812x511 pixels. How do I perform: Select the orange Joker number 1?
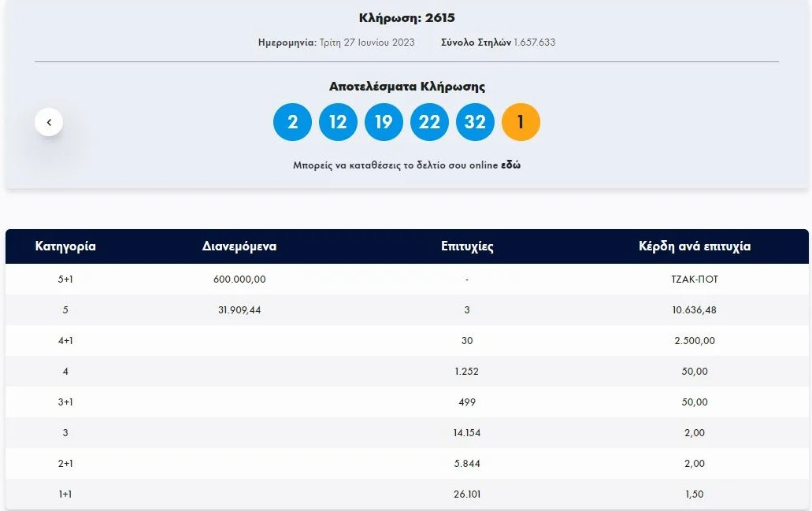pyautogui.click(x=521, y=122)
